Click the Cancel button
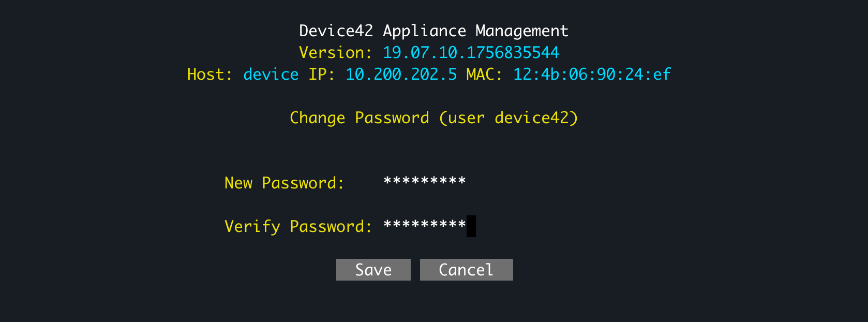The height and width of the screenshot is (322, 868). pyautogui.click(x=466, y=269)
